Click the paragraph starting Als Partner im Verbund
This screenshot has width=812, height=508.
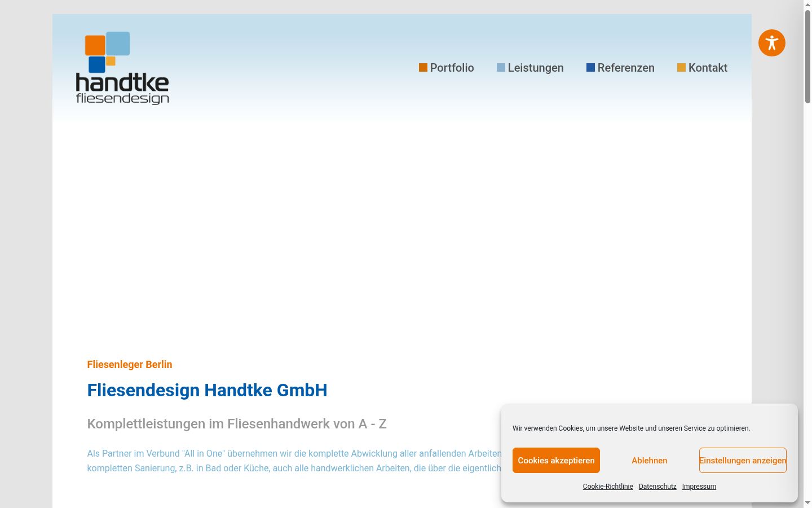pyautogui.click(x=294, y=461)
